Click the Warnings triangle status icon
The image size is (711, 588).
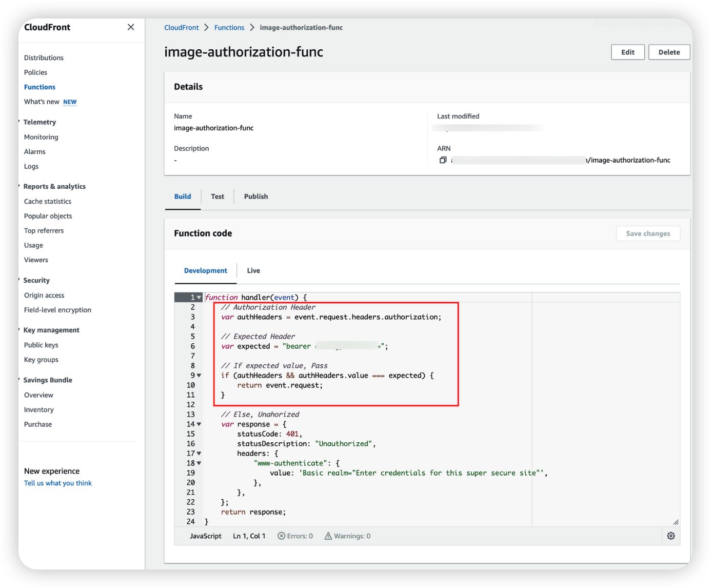[328, 536]
